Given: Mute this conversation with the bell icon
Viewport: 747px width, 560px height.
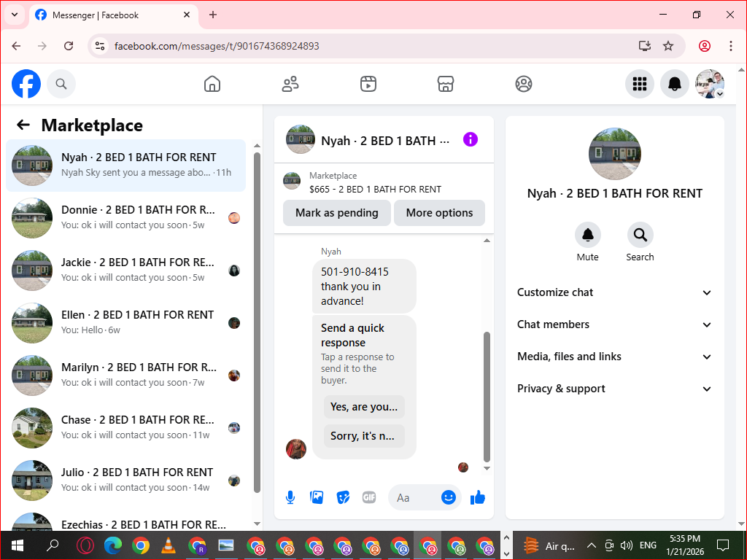Looking at the screenshot, I should point(587,235).
